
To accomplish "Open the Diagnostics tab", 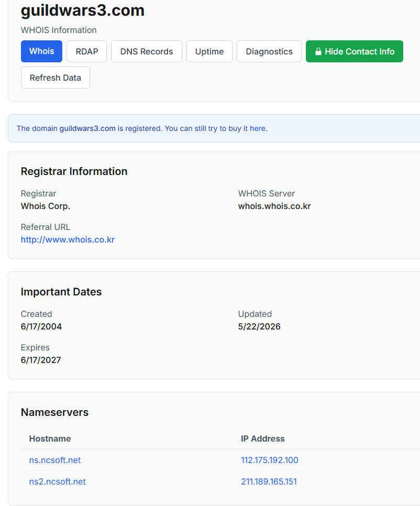I will point(269,51).
